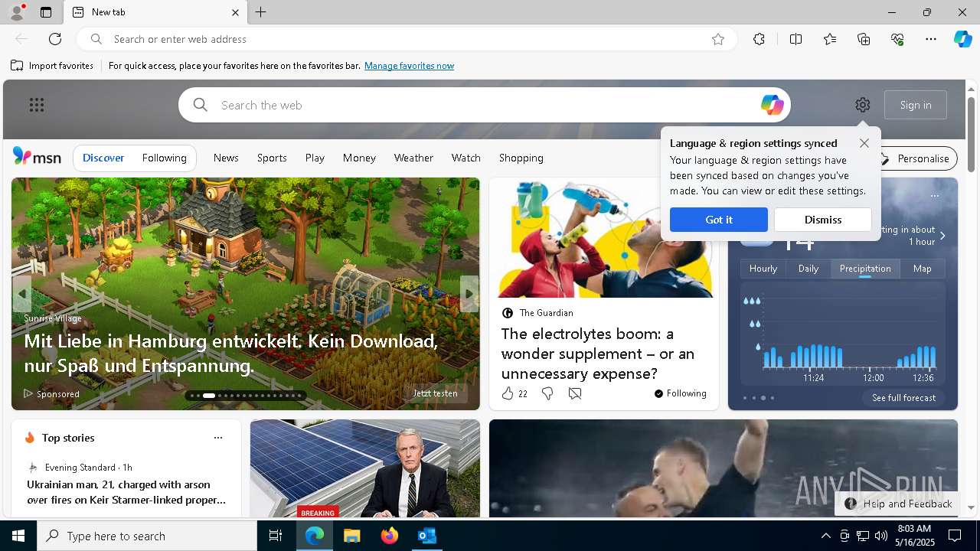Click Import favorites
This screenshot has width=980, height=551.
tap(52, 66)
